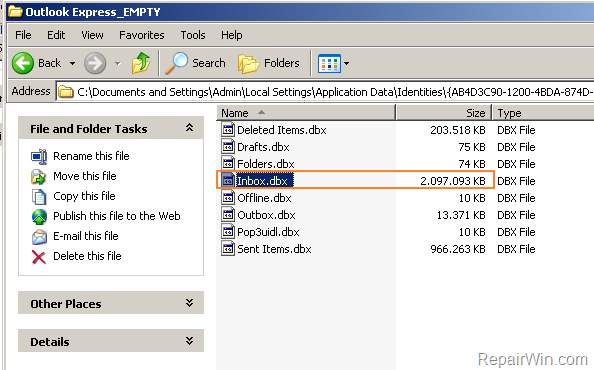
Task: Sort files by Type column header
Action: 543,113
